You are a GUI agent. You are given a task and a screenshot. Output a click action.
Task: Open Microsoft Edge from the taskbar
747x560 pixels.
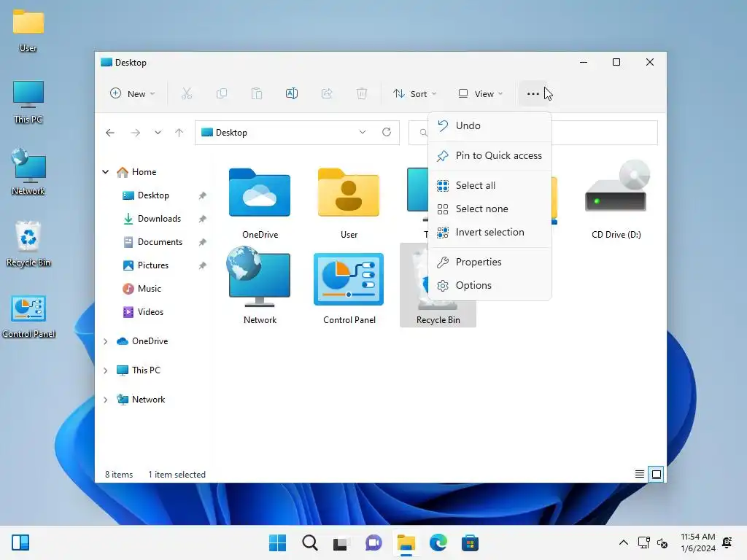tap(438, 542)
